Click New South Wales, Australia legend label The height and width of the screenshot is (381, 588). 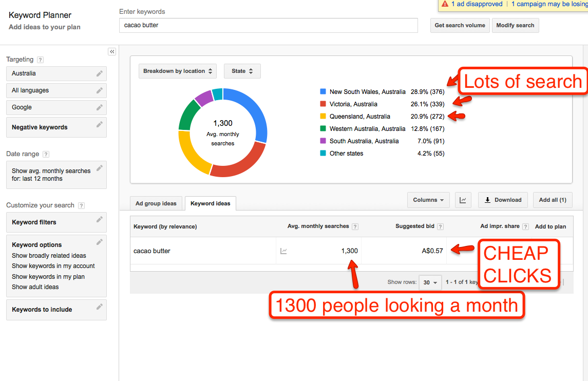(x=368, y=92)
